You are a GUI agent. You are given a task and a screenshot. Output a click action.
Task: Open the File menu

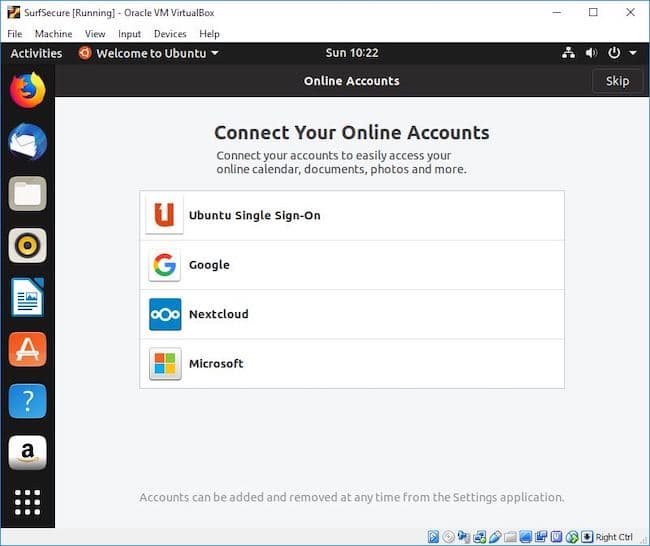pyautogui.click(x=15, y=34)
